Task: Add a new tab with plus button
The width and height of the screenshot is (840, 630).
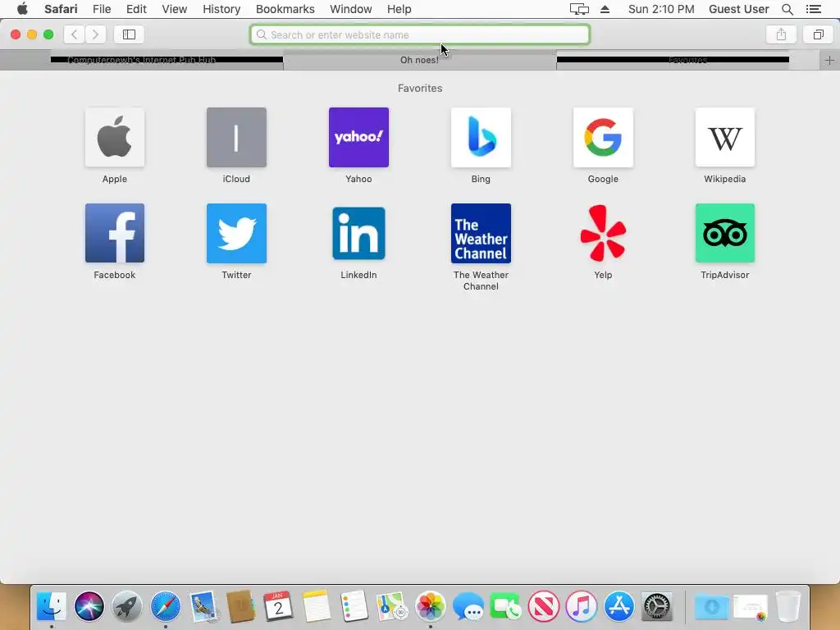Action: coord(829,60)
